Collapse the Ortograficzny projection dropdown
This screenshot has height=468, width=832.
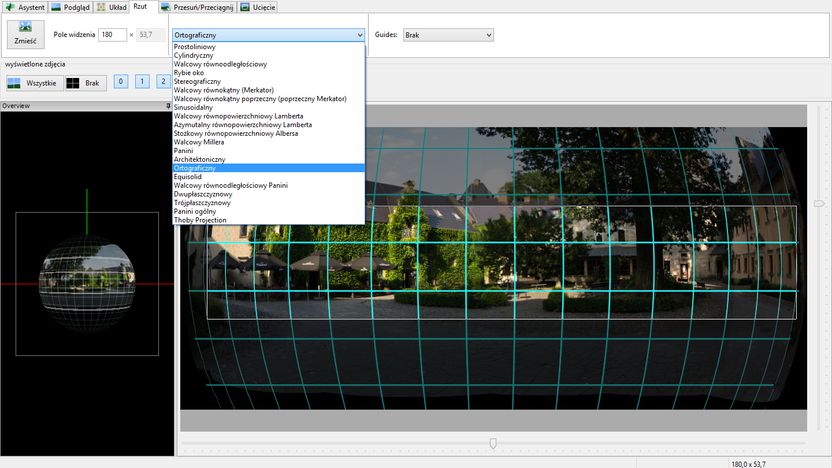(268, 35)
